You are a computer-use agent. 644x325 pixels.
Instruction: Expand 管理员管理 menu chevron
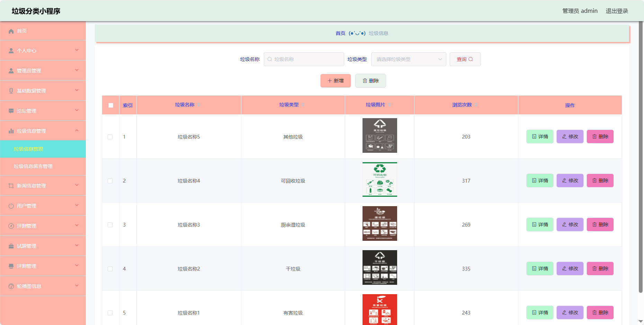click(77, 70)
